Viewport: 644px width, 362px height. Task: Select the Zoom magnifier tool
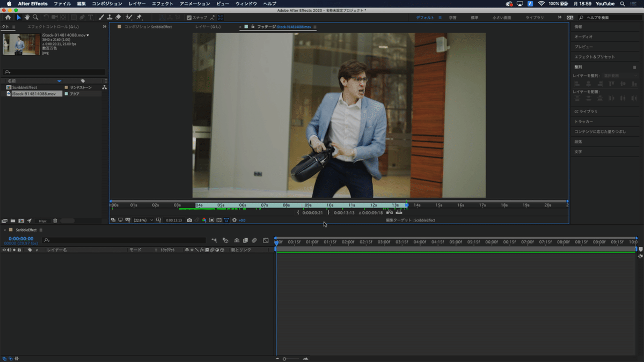click(35, 18)
